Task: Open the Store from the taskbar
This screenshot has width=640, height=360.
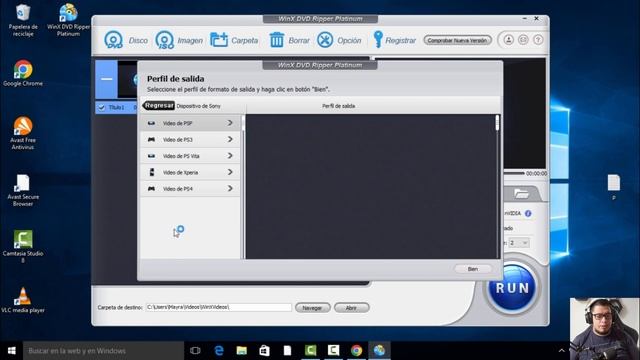Action: point(264,351)
